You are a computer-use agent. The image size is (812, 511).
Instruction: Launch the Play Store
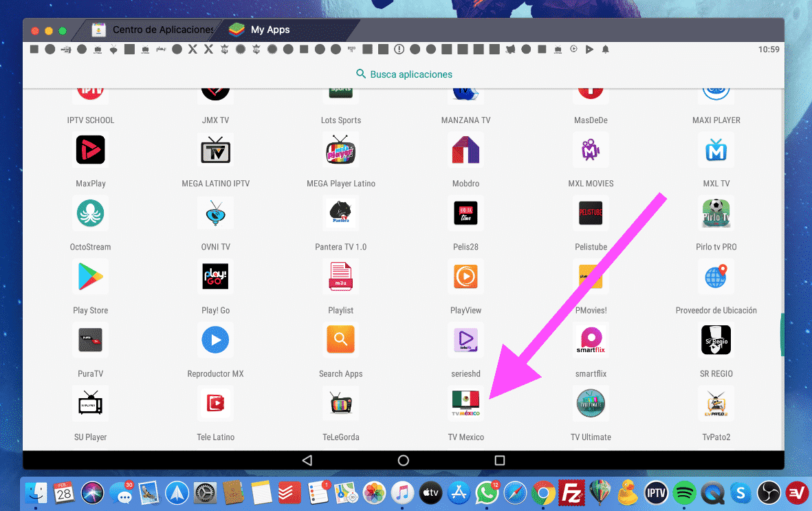90,276
